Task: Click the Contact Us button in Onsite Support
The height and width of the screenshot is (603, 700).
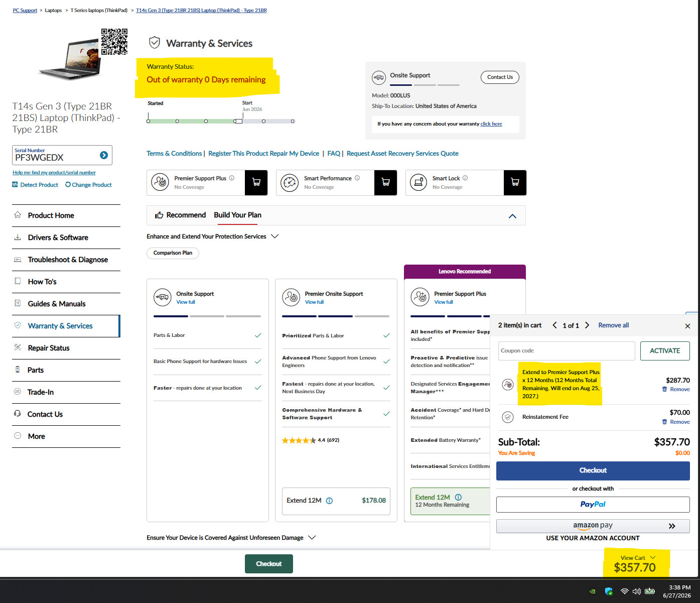Action: 500,77
